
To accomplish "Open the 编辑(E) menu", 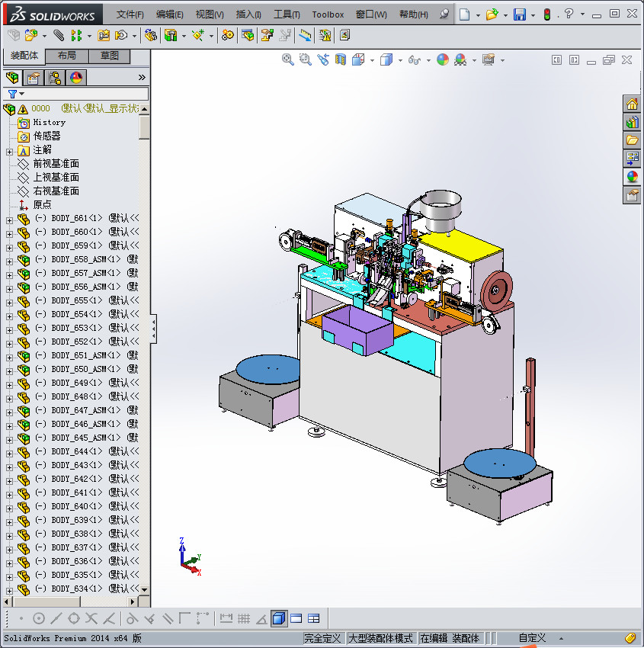I will [169, 14].
